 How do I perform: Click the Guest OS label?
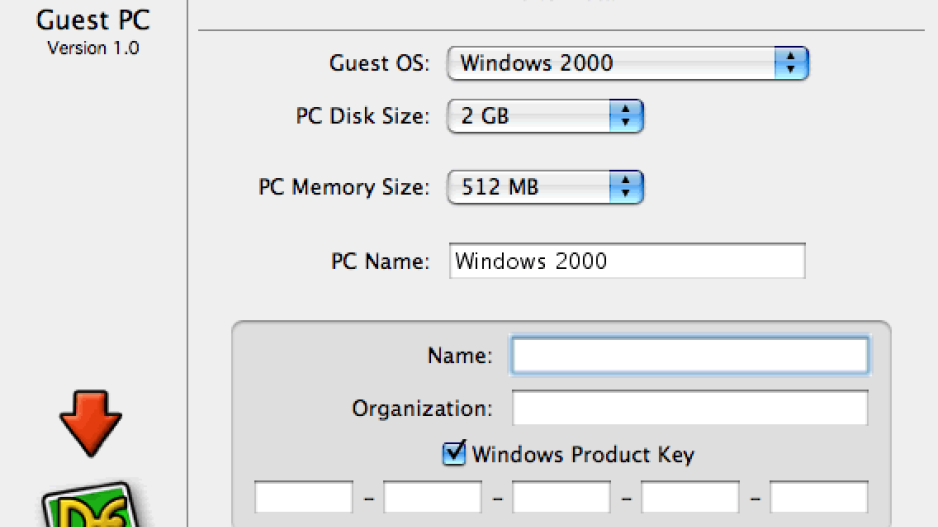[379, 63]
